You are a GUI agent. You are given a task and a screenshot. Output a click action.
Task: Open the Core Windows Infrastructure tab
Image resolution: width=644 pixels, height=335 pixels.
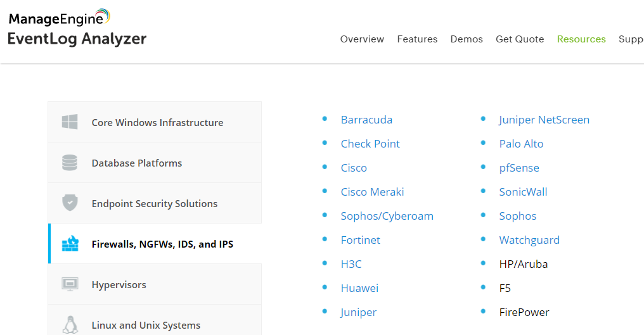(155, 122)
